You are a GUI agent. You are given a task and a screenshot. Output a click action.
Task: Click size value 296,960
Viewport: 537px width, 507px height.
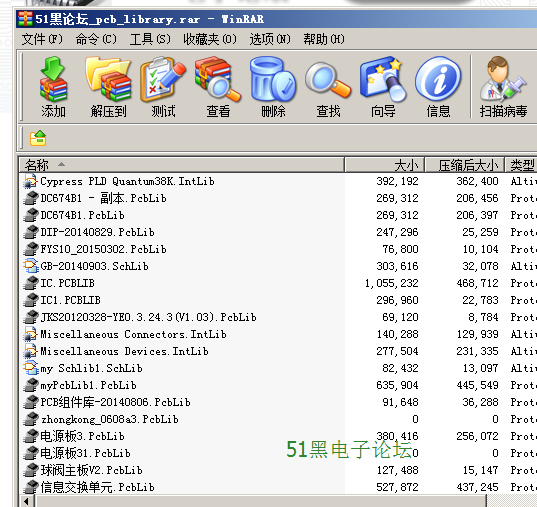pos(397,300)
